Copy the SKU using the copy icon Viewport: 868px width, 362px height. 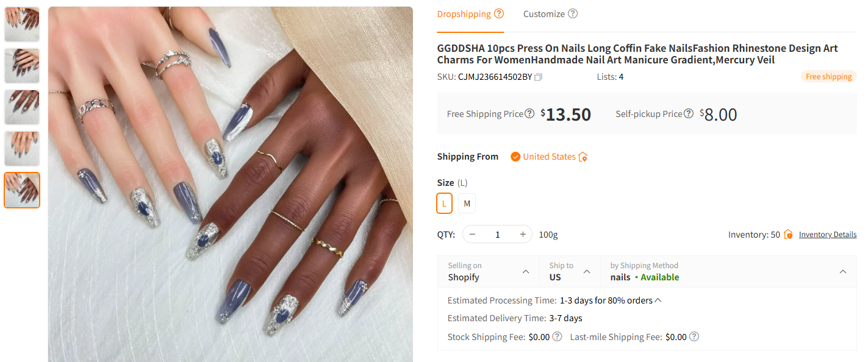(538, 77)
